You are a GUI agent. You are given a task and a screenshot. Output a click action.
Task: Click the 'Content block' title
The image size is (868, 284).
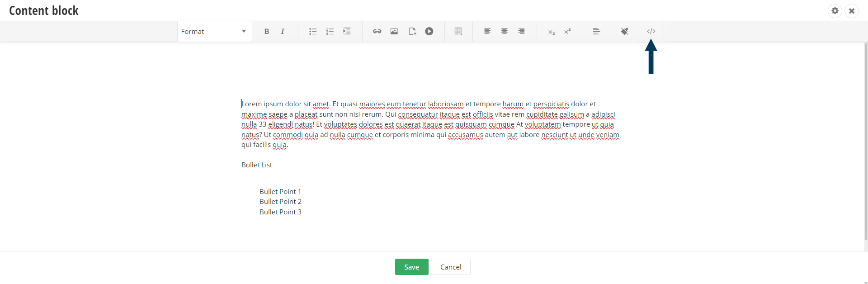point(44,10)
